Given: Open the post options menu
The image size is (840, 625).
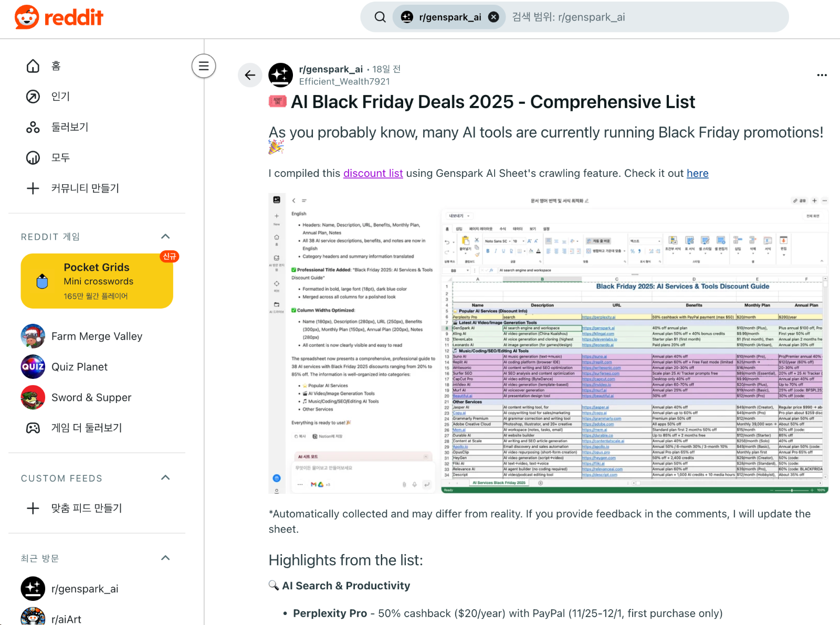Looking at the screenshot, I should click(822, 75).
